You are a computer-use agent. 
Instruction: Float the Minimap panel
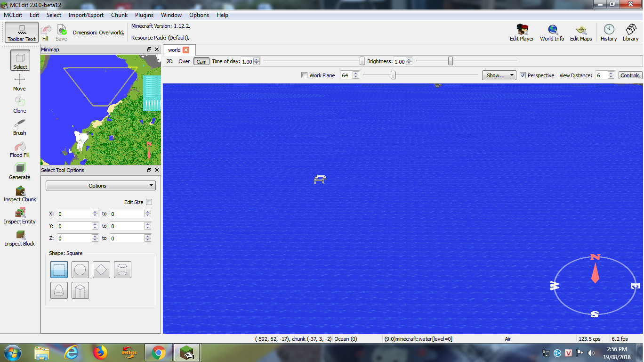149,49
